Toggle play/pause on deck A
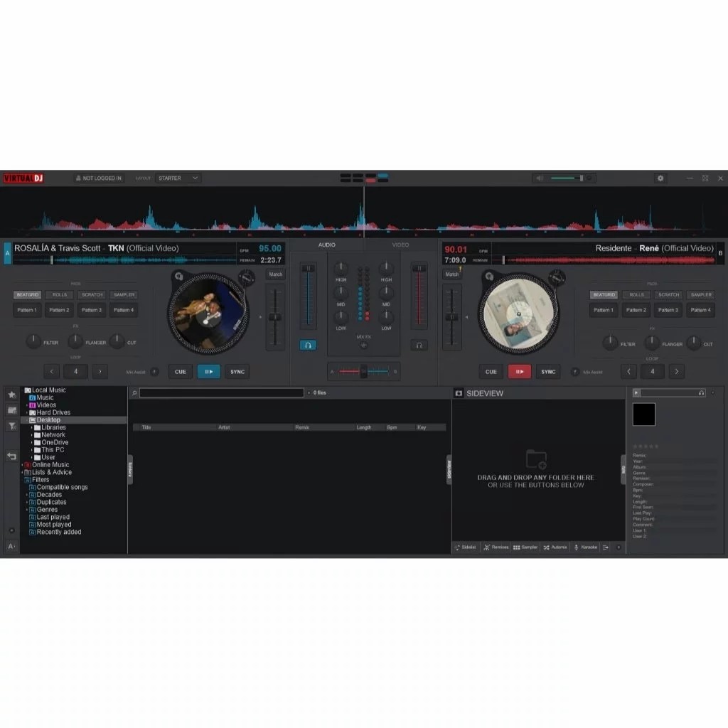Image resolution: width=728 pixels, height=728 pixels. click(x=209, y=371)
